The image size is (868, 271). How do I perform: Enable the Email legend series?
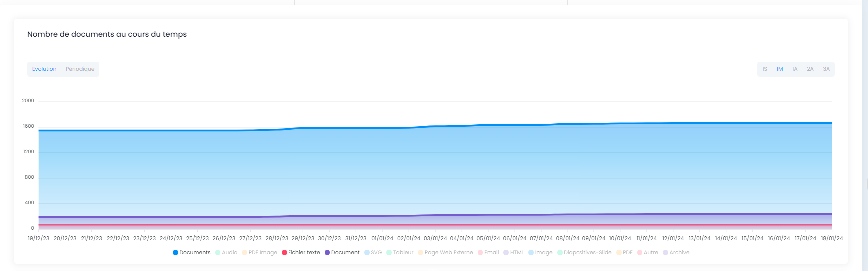pyautogui.click(x=488, y=253)
